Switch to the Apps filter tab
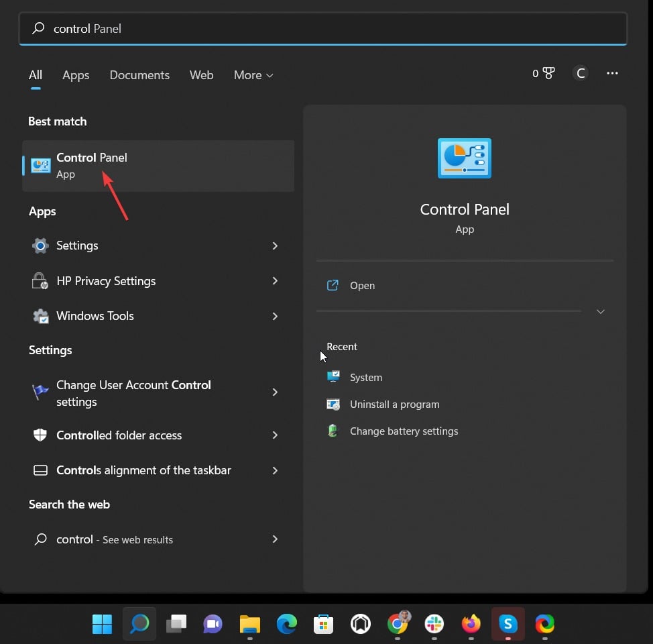This screenshot has width=653, height=644. (76, 75)
